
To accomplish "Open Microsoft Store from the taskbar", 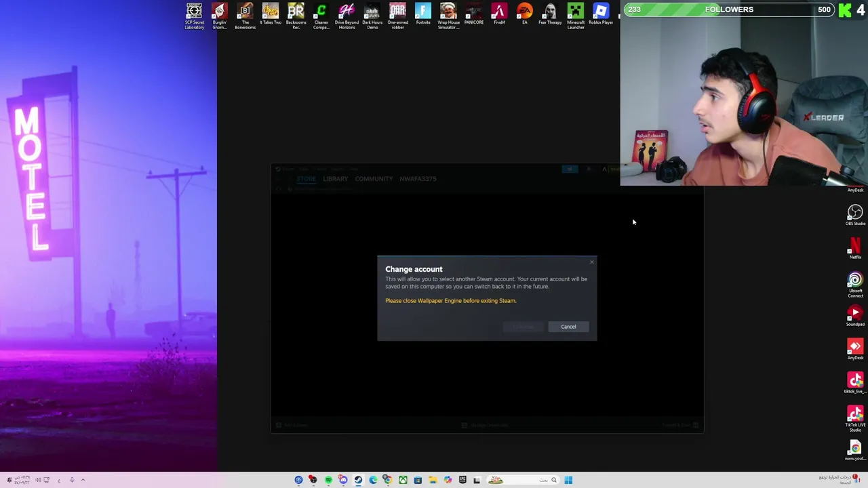I will [x=418, y=480].
